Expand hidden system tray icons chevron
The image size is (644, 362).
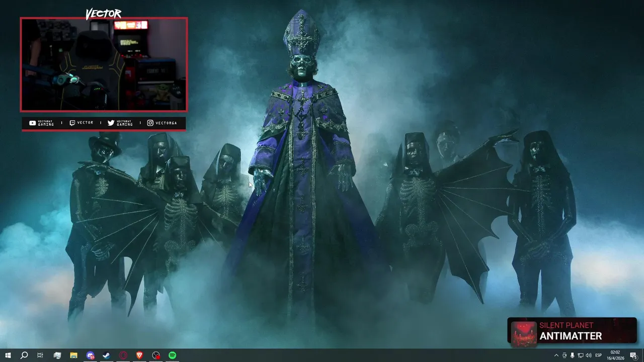556,355
